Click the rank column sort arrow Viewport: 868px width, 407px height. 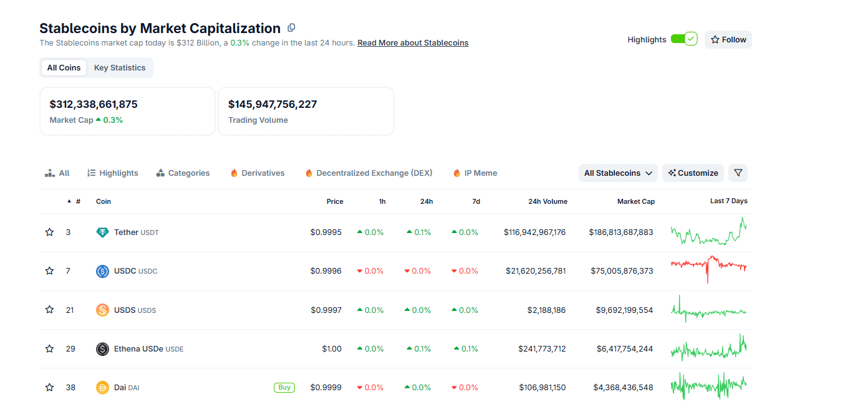point(68,201)
